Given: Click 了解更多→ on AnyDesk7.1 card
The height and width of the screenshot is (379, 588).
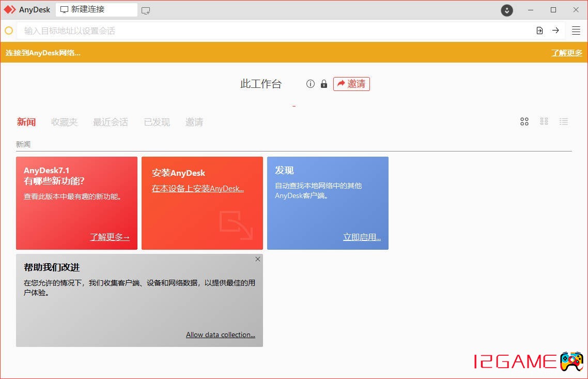Looking at the screenshot, I should click(110, 237).
